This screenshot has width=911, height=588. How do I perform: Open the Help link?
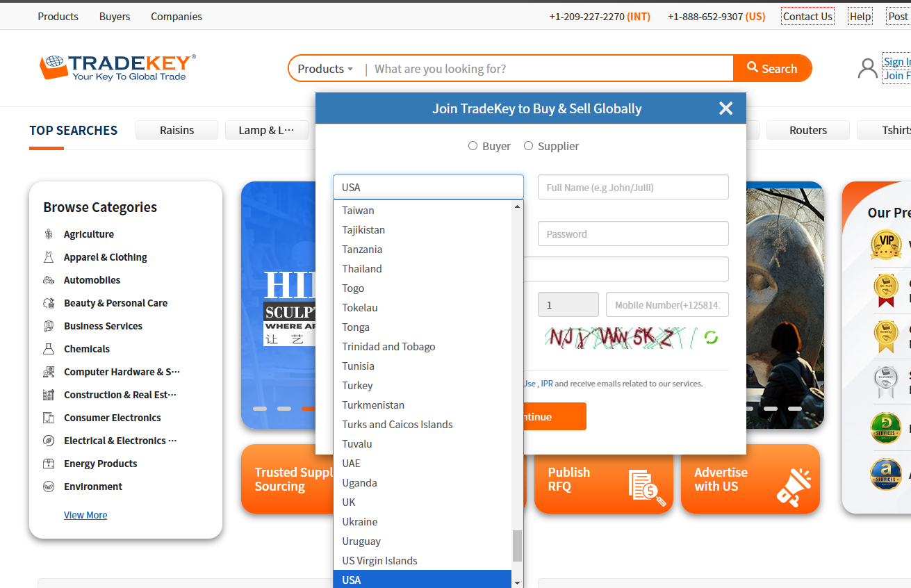click(860, 16)
